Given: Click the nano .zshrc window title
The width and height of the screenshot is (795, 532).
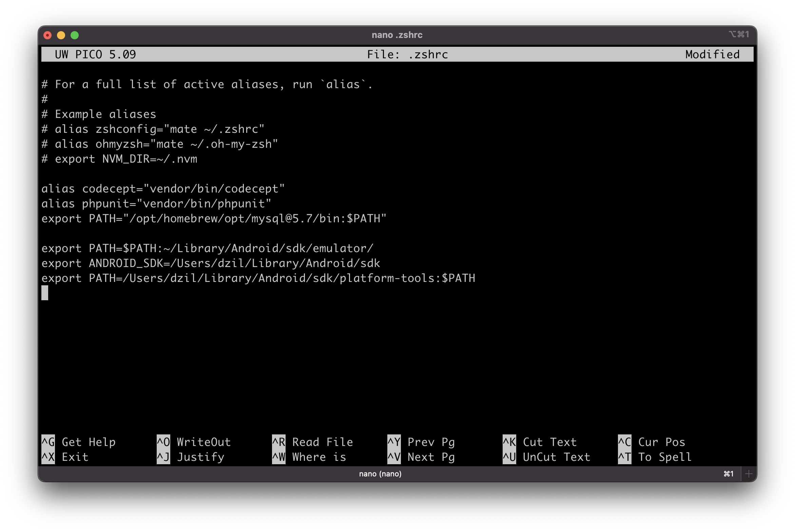Looking at the screenshot, I should pyautogui.click(x=396, y=35).
